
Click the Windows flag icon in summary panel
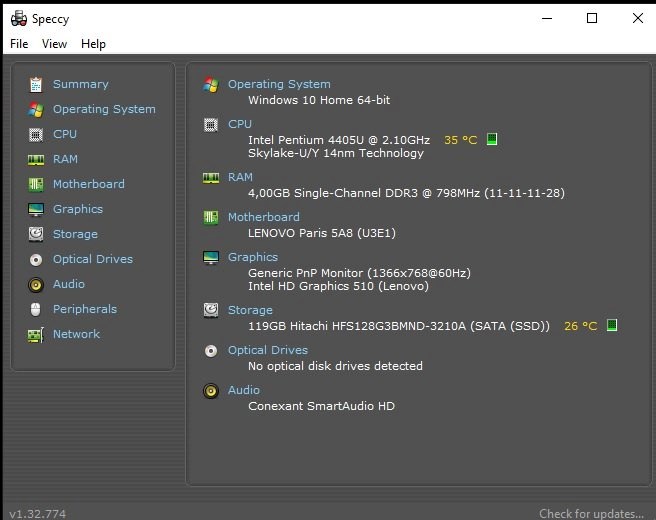point(211,85)
